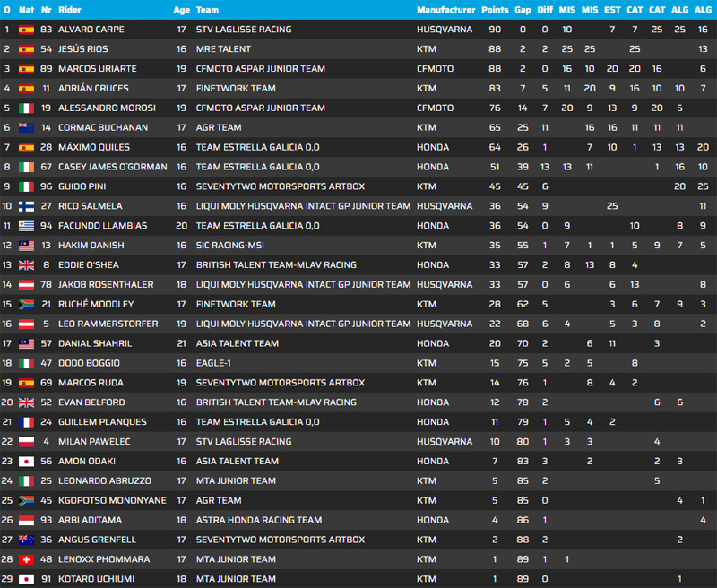Click the Finetwork Team entry for Adrián Cruces
This screenshot has width=717, height=588.
point(236,89)
